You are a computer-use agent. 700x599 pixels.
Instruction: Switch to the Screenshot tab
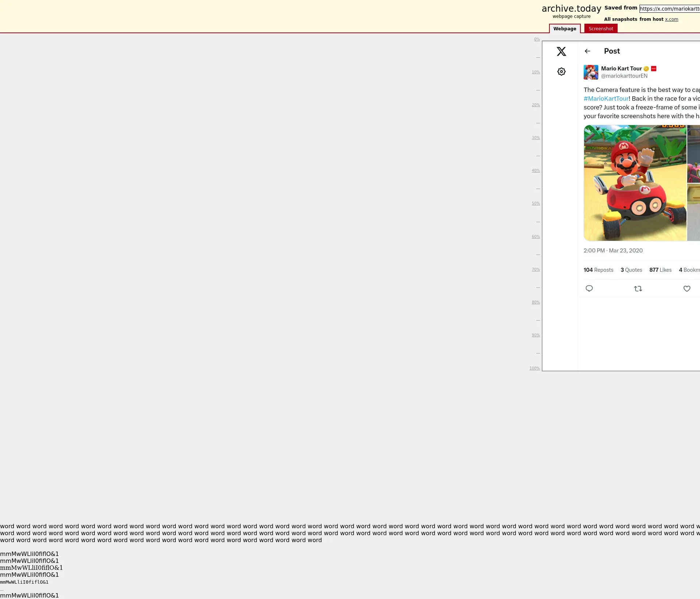point(601,28)
